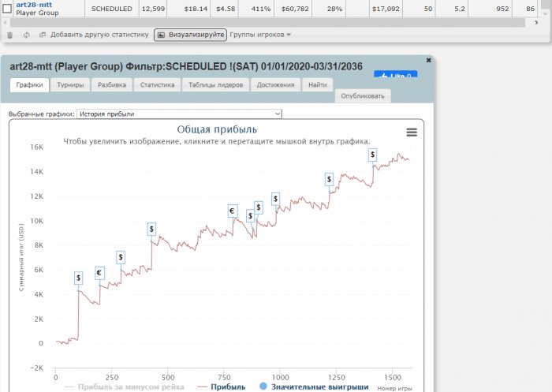Click the scroll-left arrow of the table
The height and width of the screenshot is (392, 552).
(5, 23)
